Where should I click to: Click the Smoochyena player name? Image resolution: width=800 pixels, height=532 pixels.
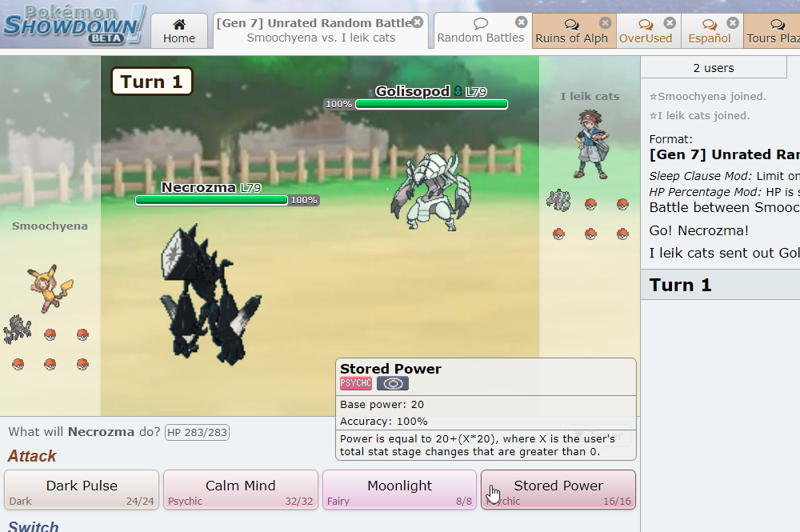coord(50,226)
